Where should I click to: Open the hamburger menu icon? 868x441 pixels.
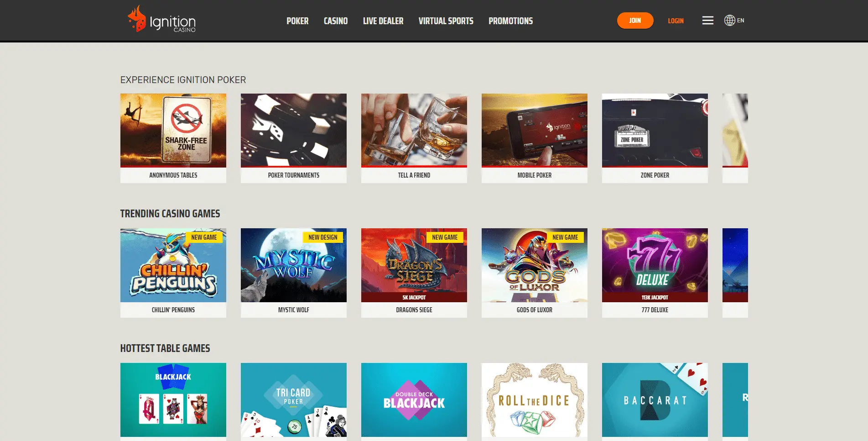[x=707, y=21]
